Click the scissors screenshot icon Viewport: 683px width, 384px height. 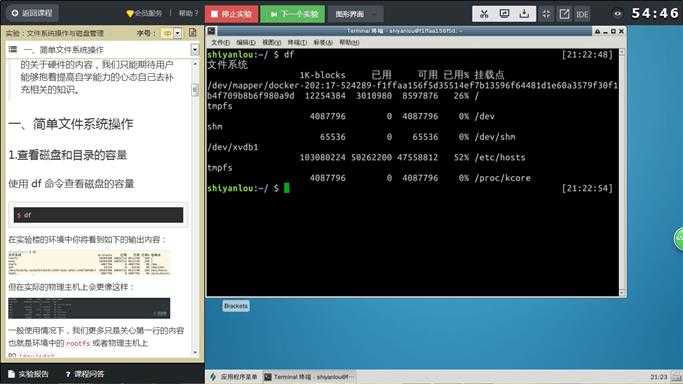tap(484, 14)
